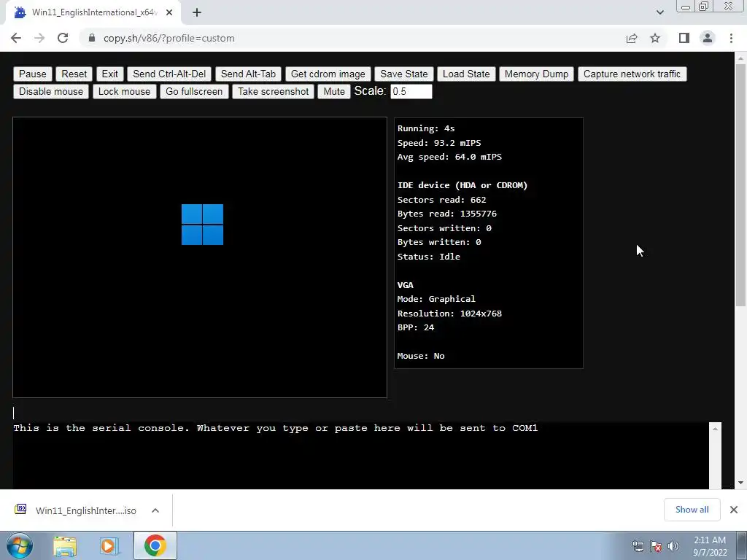
Task: Click Show all downloads
Action: [x=692, y=510]
